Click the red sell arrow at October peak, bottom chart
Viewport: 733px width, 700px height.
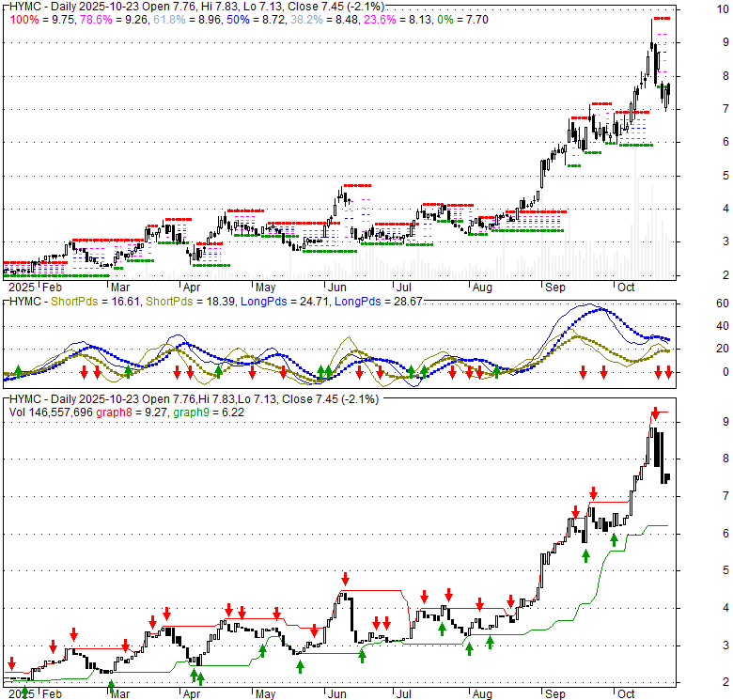(x=655, y=413)
